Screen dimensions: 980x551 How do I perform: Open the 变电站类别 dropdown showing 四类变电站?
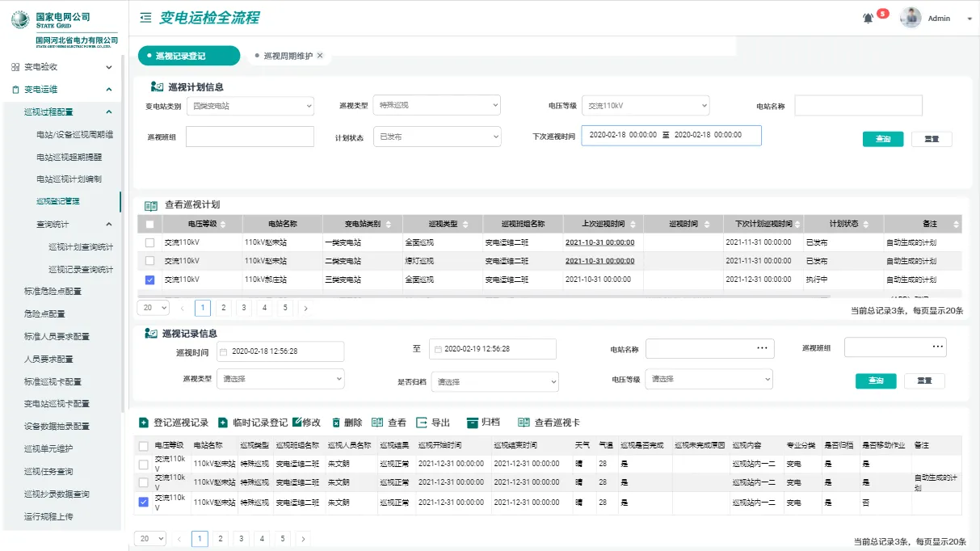(x=250, y=106)
